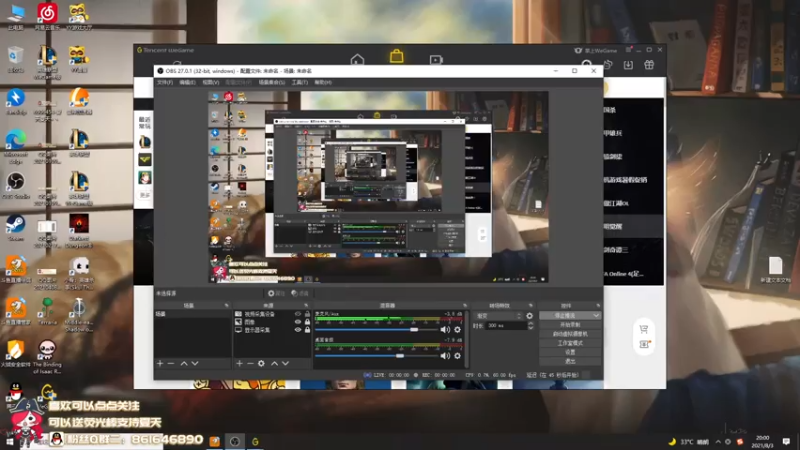Toggle visibility of 显示器采集 source
Image resolution: width=800 pixels, height=450 pixels.
click(x=298, y=330)
